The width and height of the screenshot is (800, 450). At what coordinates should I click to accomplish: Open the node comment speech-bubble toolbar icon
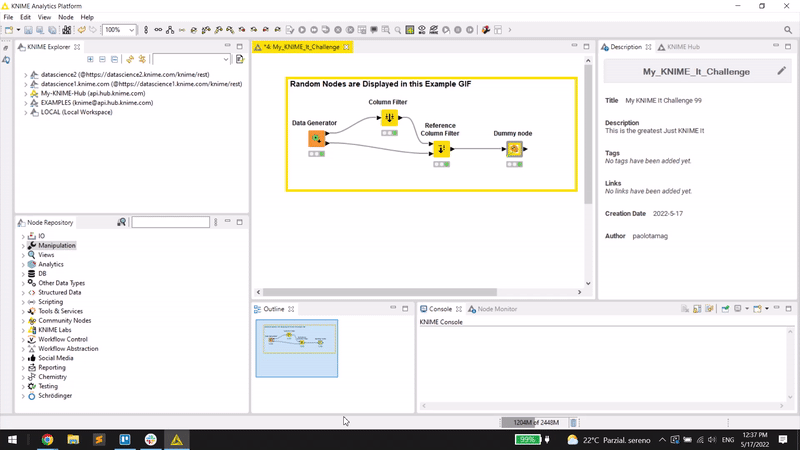374,30
